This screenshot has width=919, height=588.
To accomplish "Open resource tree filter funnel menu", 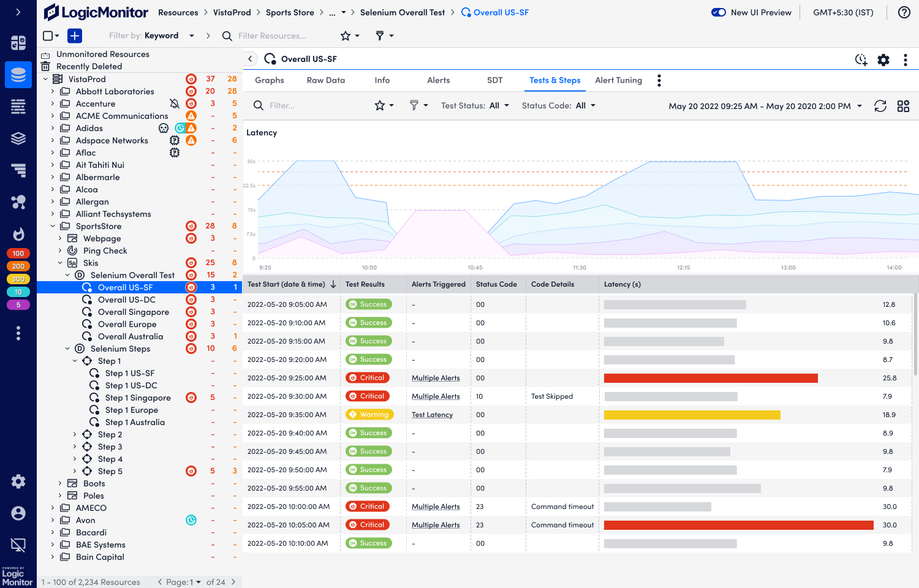I will pyautogui.click(x=384, y=36).
